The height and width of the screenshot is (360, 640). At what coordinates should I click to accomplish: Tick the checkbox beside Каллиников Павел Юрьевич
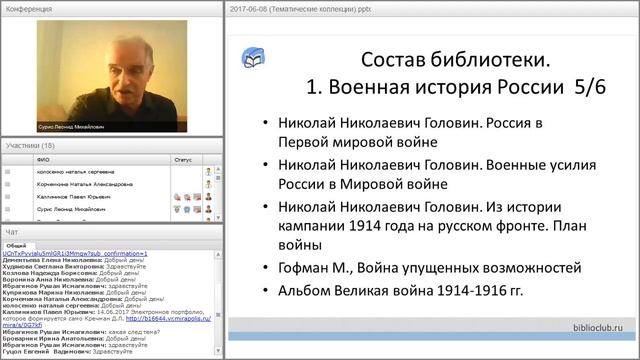(x=7, y=197)
